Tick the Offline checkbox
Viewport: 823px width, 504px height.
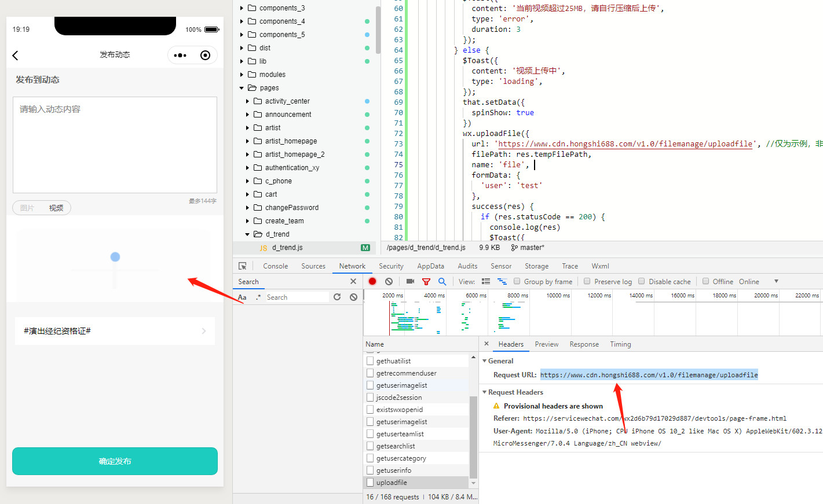705,281
